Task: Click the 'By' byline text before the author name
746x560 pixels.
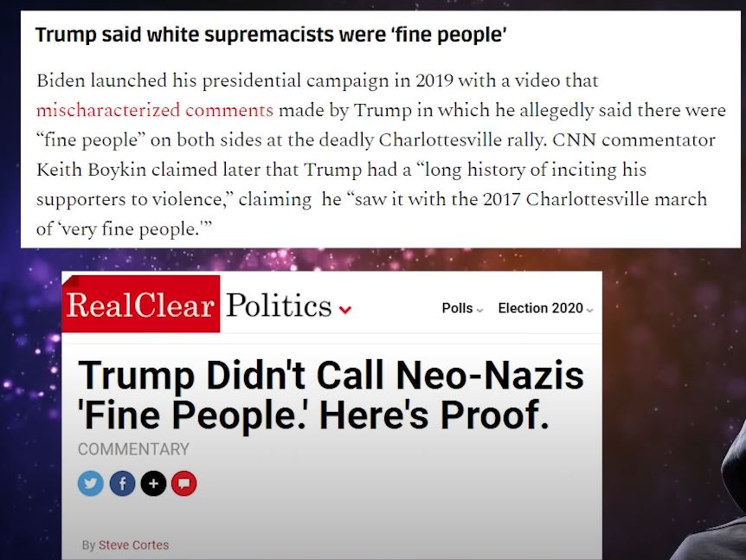Action: click(x=88, y=545)
